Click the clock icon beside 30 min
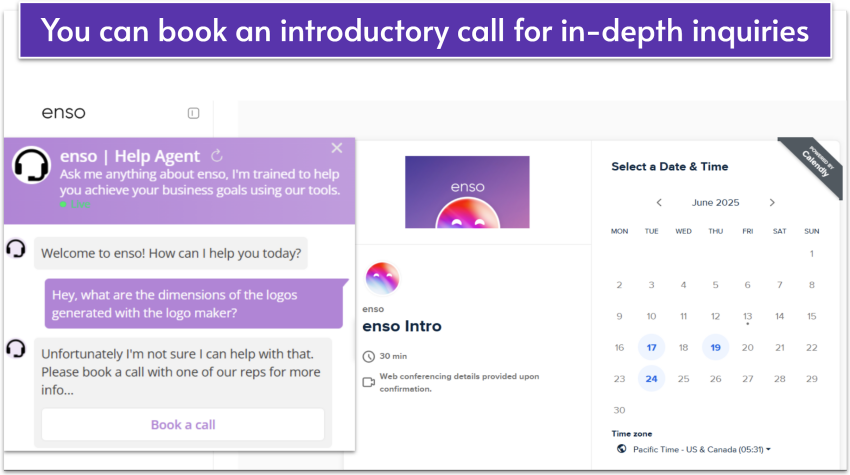Image resolution: width=850 pixels, height=475 pixels. tap(369, 356)
